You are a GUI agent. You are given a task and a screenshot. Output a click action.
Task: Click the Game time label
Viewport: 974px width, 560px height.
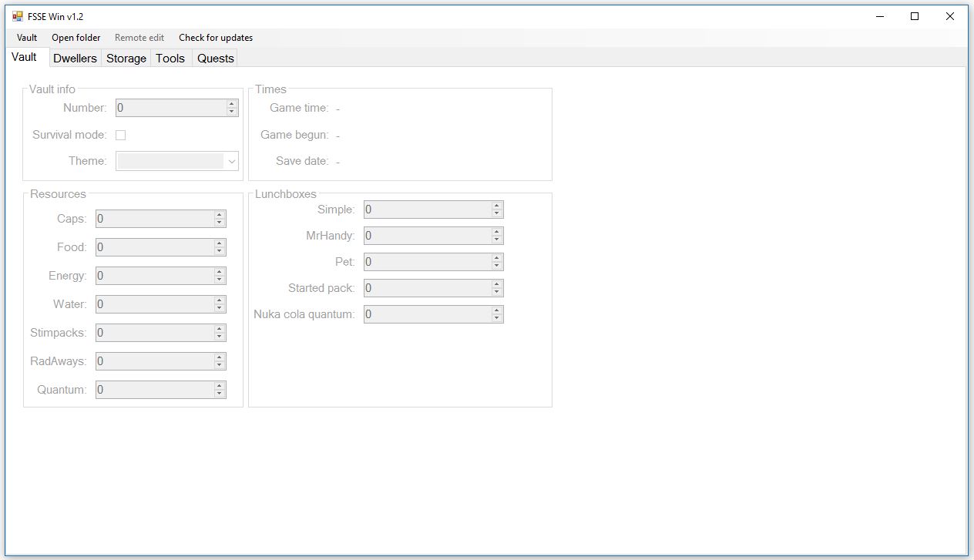[x=299, y=108]
